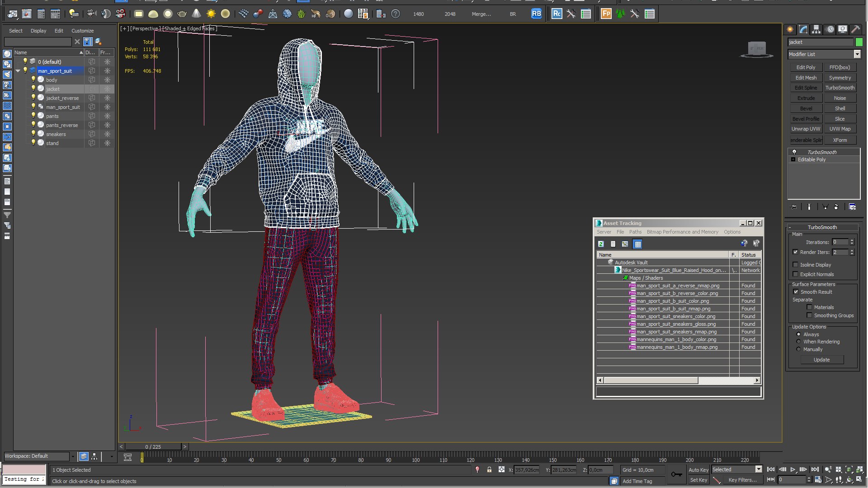Open Bitmap Performance and Memory menu

(682, 232)
